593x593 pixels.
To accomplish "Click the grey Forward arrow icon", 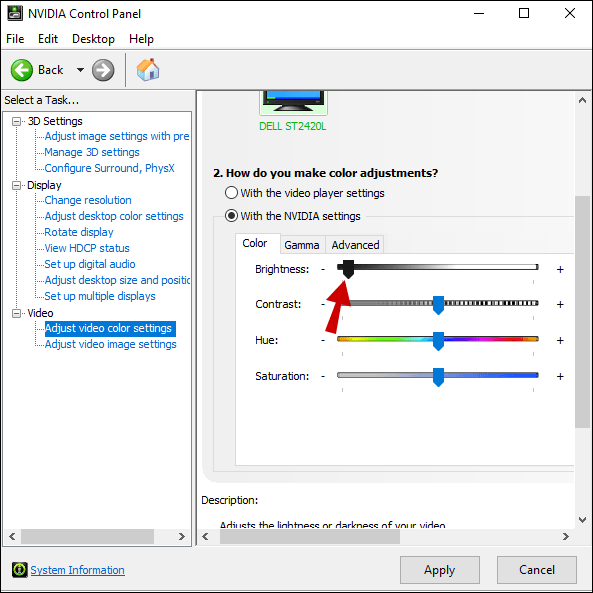I will pos(103,70).
